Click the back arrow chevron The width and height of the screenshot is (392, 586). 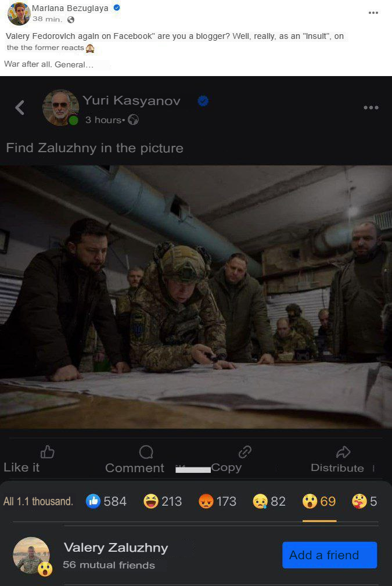click(20, 107)
